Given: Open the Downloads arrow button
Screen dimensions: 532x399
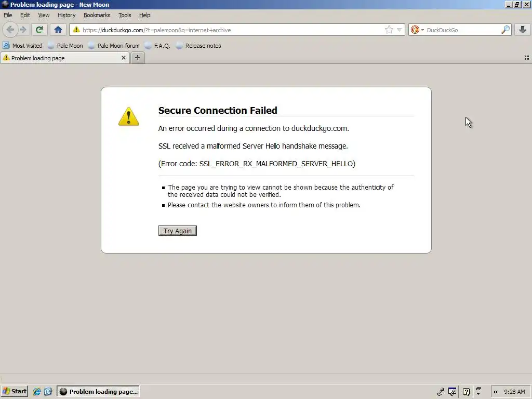Looking at the screenshot, I should [x=523, y=30].
